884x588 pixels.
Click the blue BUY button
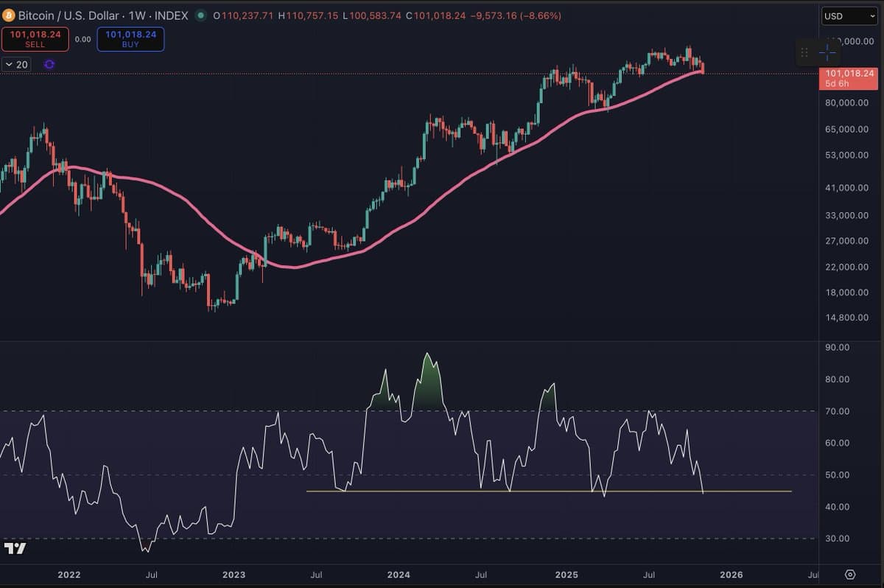tap(130, 38)
